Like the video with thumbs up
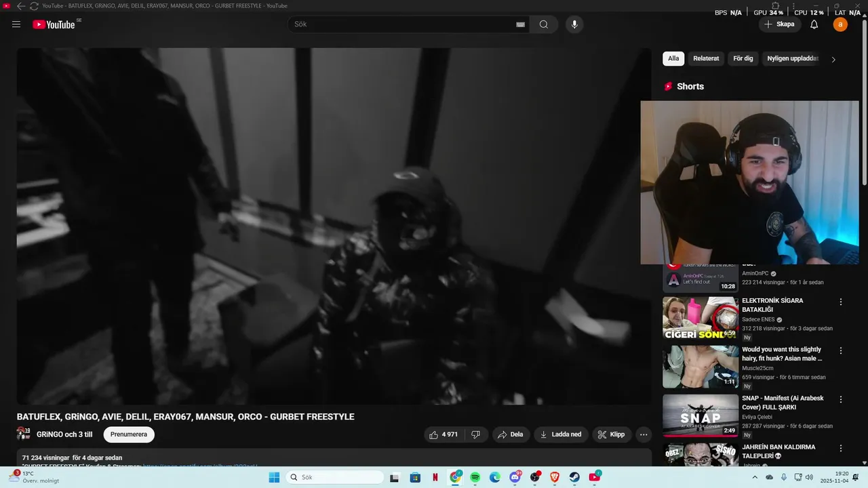 coord(443,434)
